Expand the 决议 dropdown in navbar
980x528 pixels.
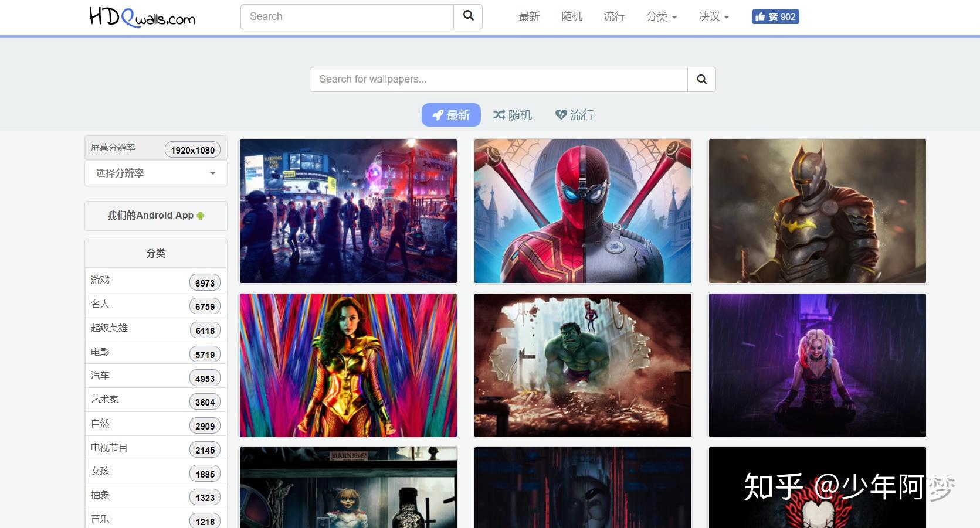coord(714,16)
